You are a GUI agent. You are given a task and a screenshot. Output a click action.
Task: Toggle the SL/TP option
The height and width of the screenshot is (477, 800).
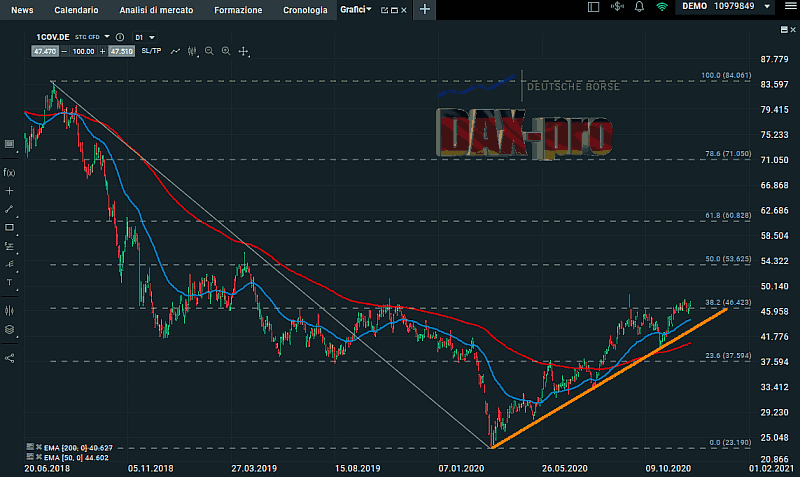tap(151, 51)
